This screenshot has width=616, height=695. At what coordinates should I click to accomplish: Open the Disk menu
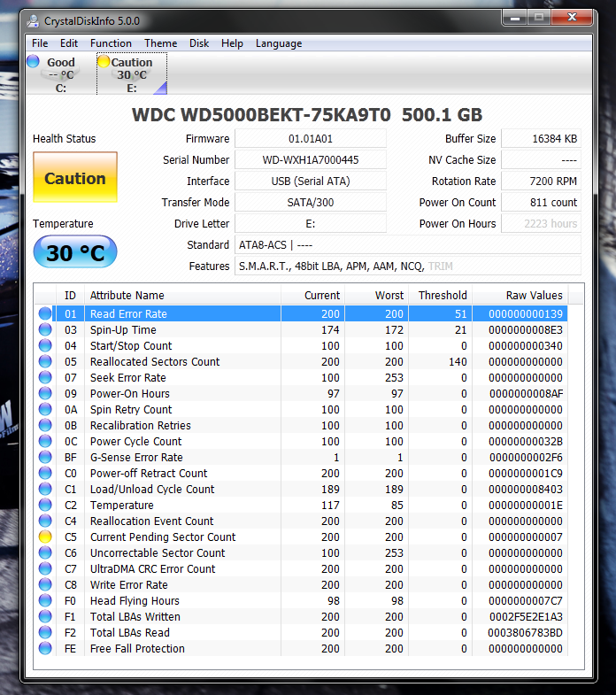pos(199,43)
